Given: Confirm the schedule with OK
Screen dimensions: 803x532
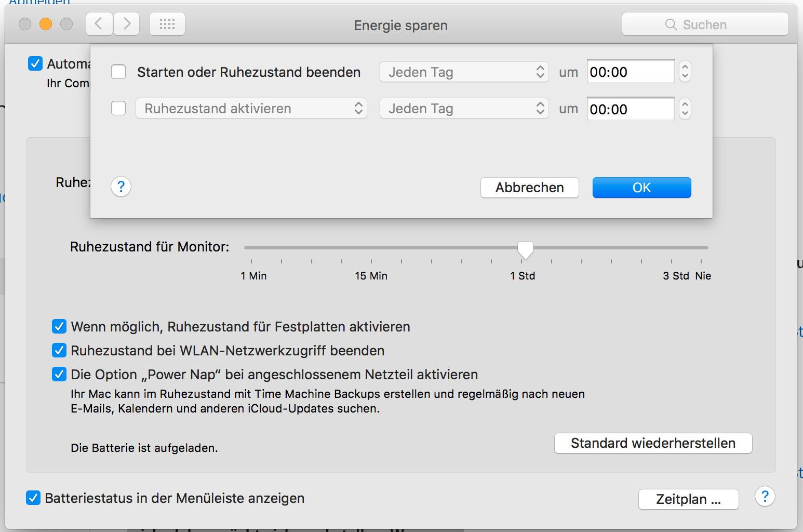Looking at the screenshot, I should point(642,188).
